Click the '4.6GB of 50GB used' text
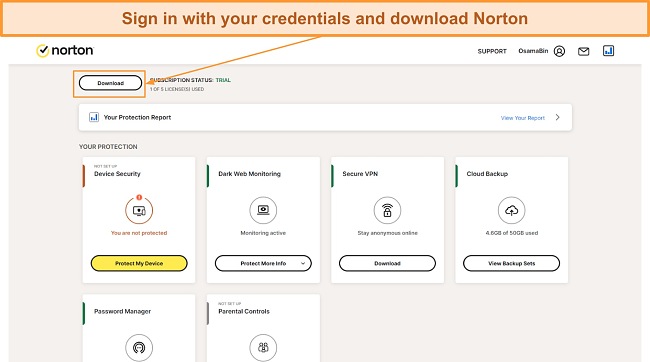650x362 pixels. [x=512, y=233]
